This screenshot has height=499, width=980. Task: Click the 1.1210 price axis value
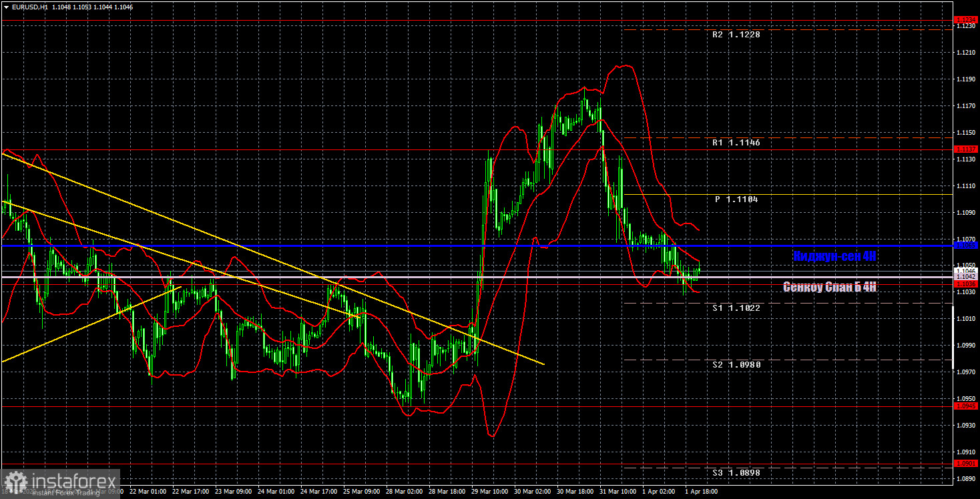coord(965,52)
